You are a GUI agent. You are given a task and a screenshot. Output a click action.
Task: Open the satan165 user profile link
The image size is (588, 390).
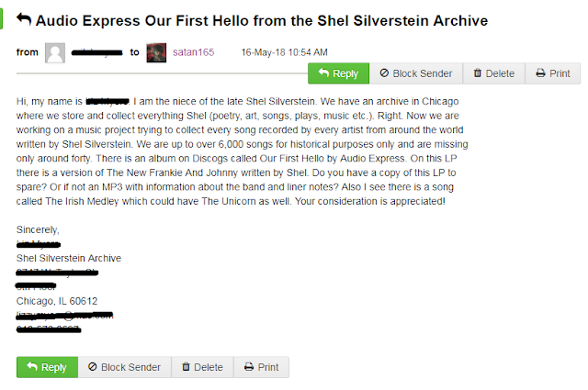coord(193,52)
